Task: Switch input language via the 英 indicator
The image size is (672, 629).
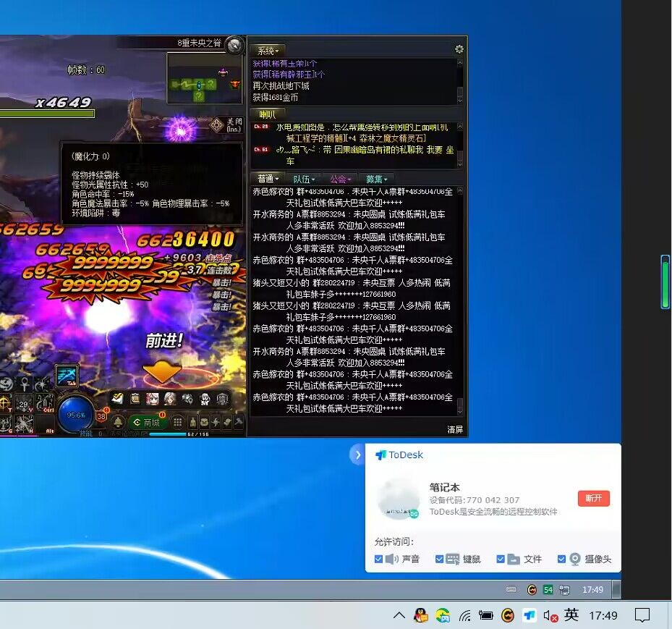Action: click(571, 615)
